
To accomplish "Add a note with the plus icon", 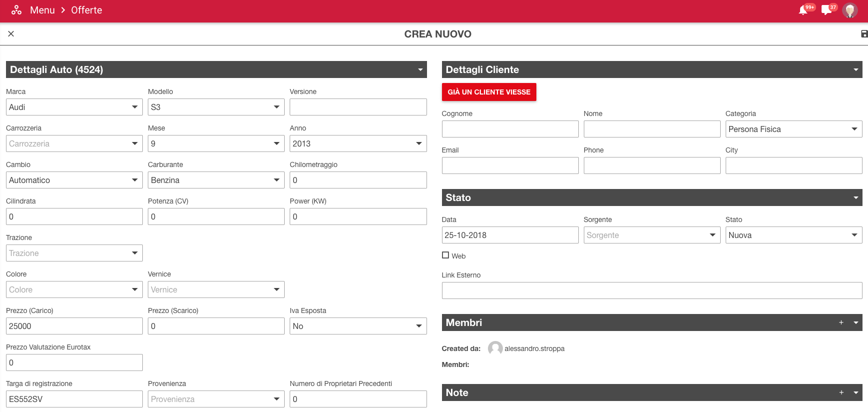I will point(841,392).
